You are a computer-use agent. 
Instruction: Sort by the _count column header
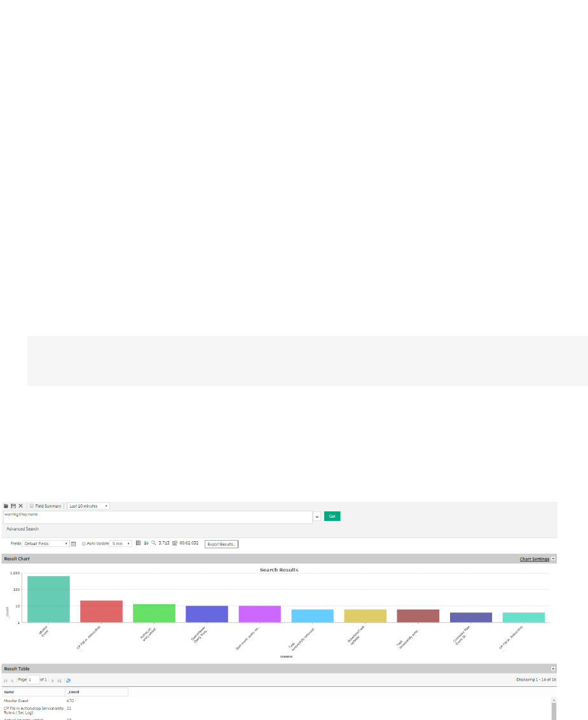(97, 692)
